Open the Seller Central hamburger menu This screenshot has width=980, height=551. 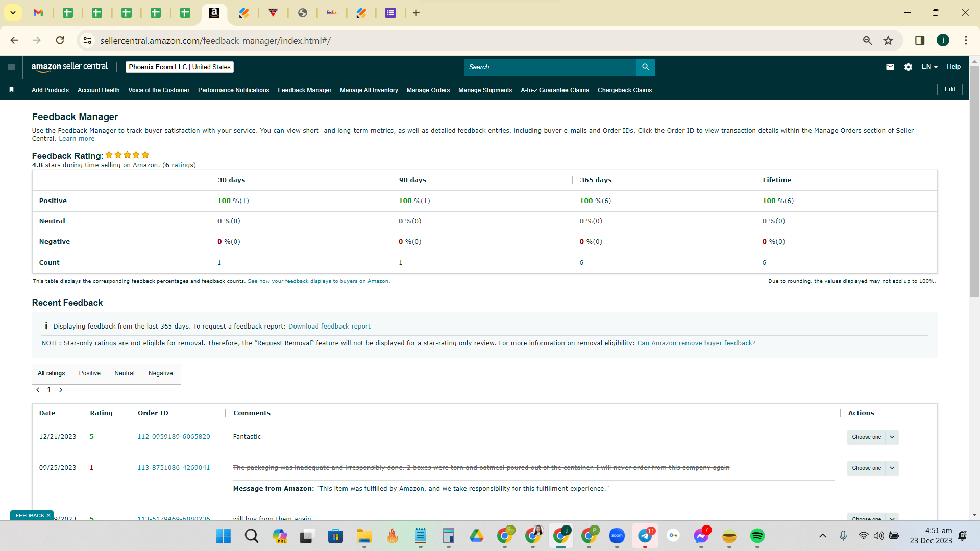click(11, 67)
